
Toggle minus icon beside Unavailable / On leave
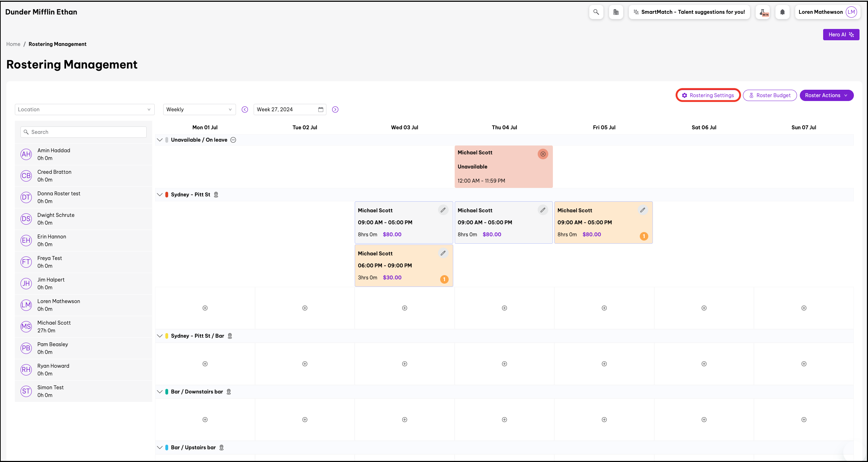[x=233, y=140]
